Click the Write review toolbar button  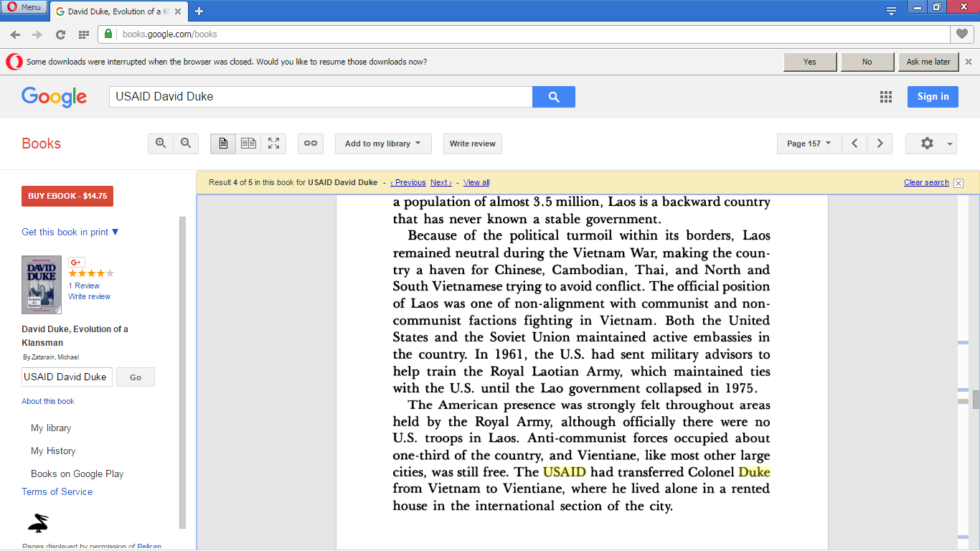coord(473,143)
